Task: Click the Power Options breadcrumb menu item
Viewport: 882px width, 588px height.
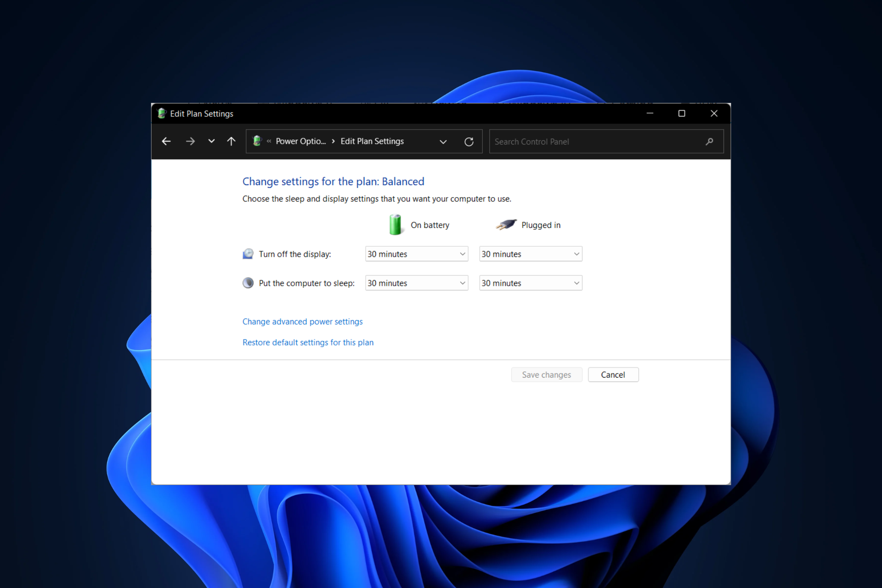Action: click(301, 141)
